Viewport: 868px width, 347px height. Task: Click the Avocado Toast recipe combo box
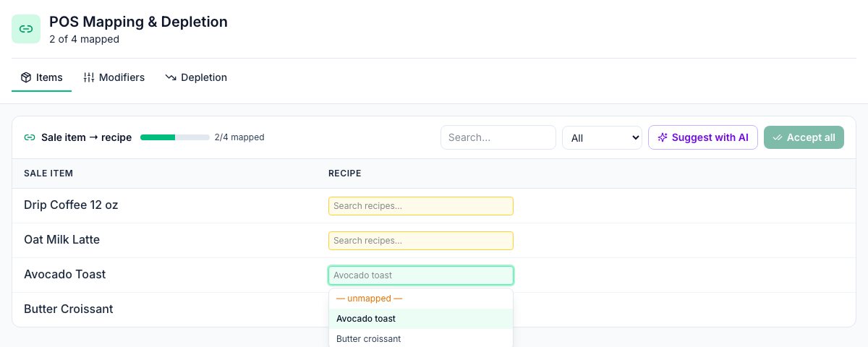tap(421, 275)
